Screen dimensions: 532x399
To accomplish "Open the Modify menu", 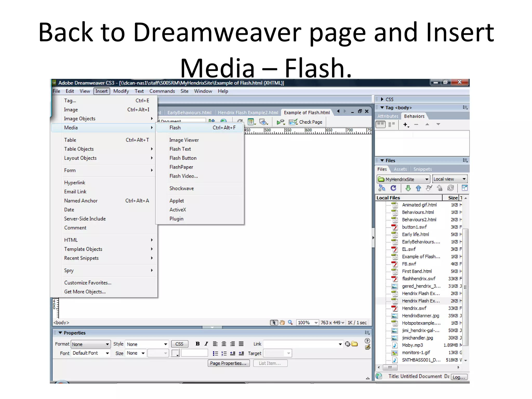I will 121,91.
